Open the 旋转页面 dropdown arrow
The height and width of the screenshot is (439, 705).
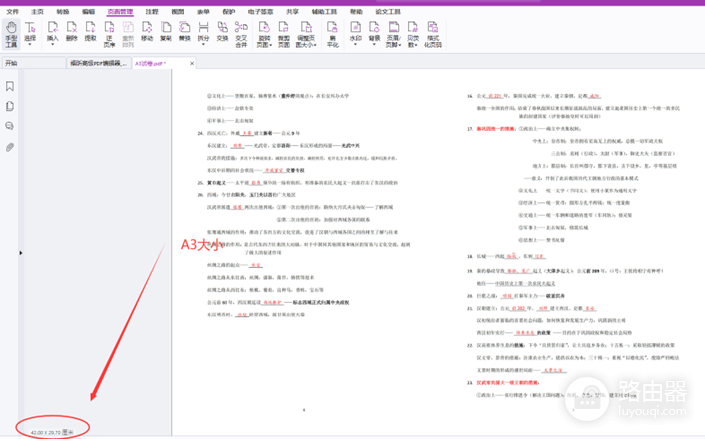pyautogui.click(x=270, y=45)
